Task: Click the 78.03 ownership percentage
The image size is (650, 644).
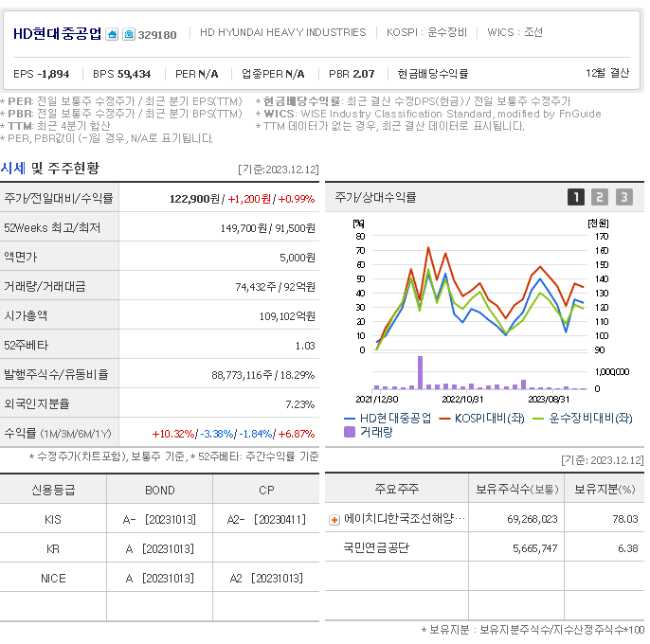Action: coord(625,519)
